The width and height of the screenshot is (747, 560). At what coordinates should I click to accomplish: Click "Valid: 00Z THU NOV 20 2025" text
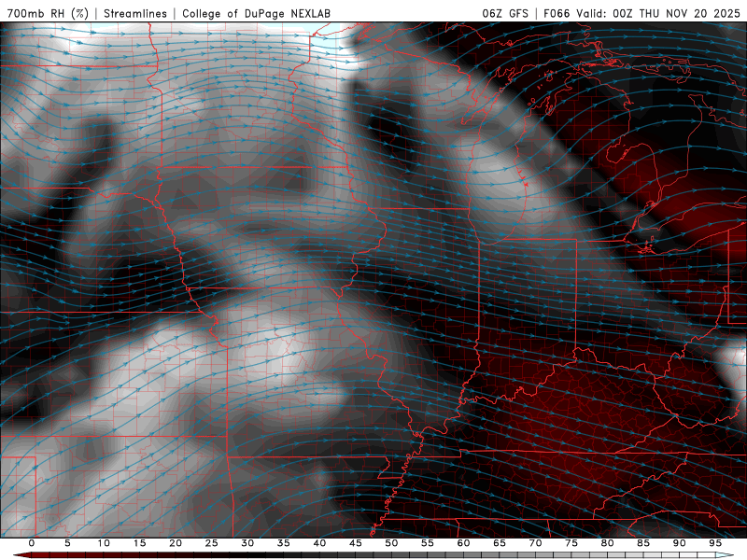click(x=658, y=13)
